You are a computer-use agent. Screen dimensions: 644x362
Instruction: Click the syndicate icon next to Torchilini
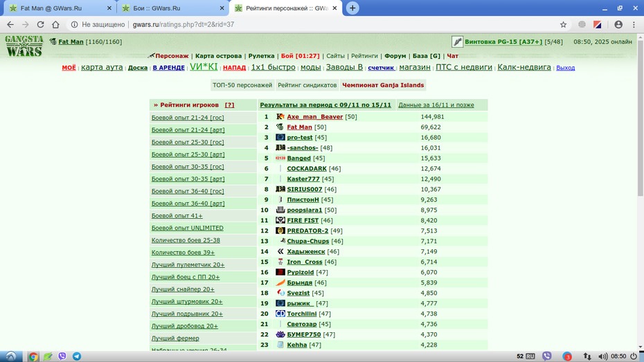[x=280, y=314]
